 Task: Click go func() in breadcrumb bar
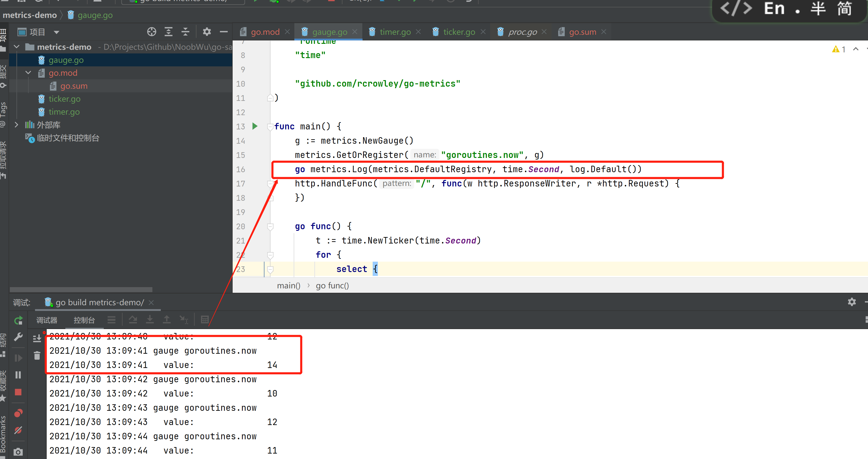click(332, 286)
